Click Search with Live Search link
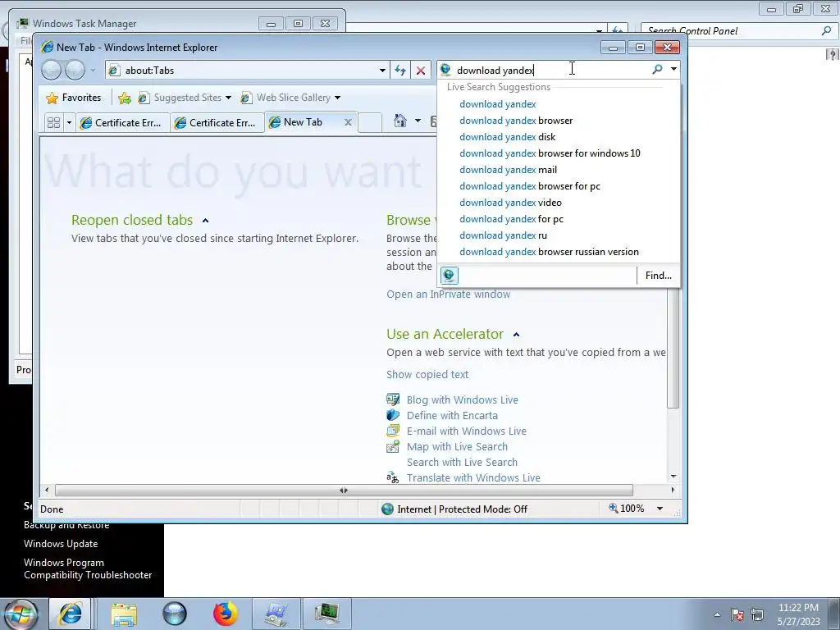Viewport: 840px width, 630px height. pos(462,462)
